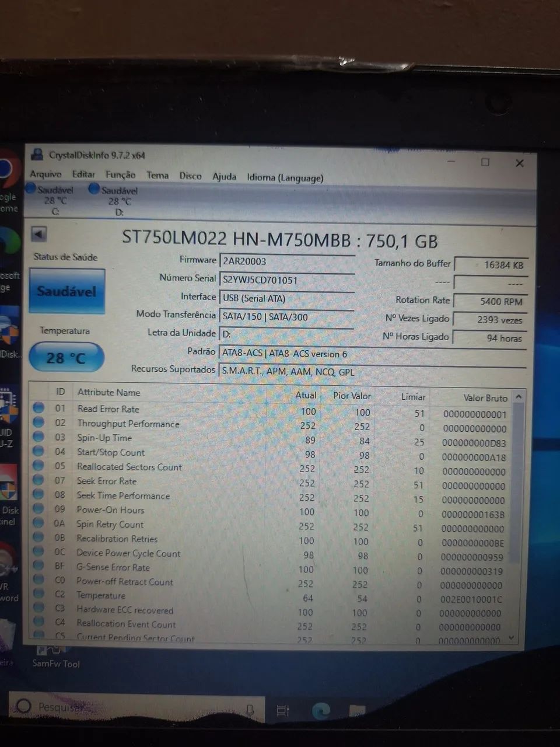This screenshot has height=747, width=560.
Task: Click the Reallocation Event Count status dot
Action: (x=38, y=622)
